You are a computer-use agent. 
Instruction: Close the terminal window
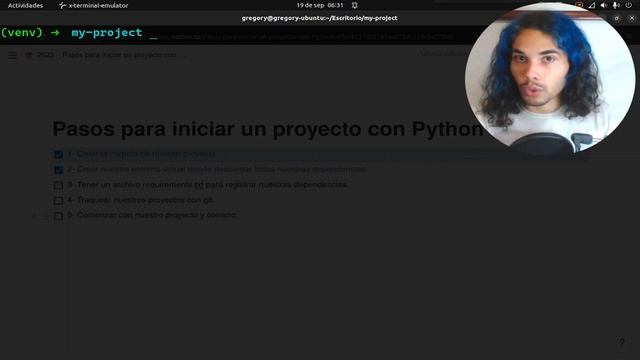632,18
